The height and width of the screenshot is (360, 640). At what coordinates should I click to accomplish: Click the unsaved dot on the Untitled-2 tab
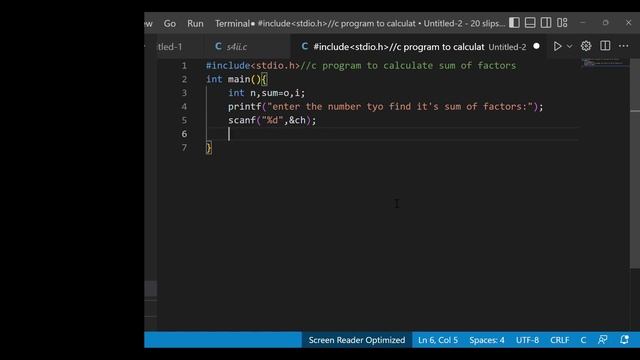(536, 47)
